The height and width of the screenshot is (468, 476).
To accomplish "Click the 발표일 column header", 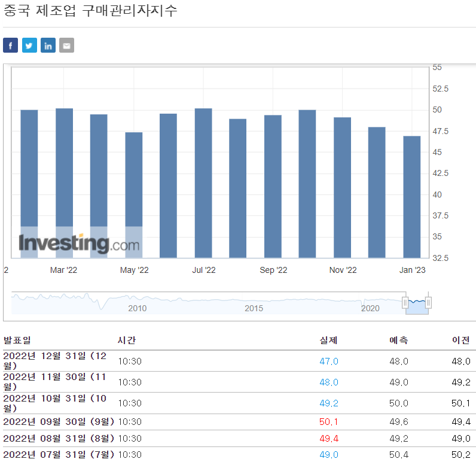I will point(17,340).
